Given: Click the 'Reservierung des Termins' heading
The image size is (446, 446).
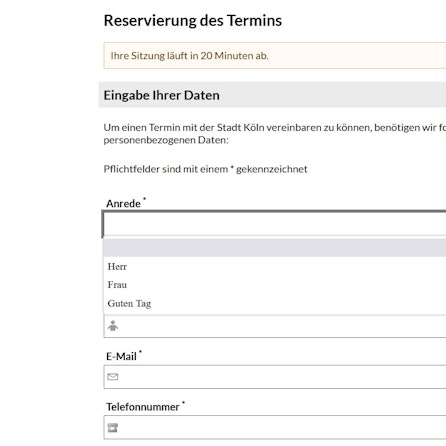Looking at the screenshot, I should [x=193, y=21].
